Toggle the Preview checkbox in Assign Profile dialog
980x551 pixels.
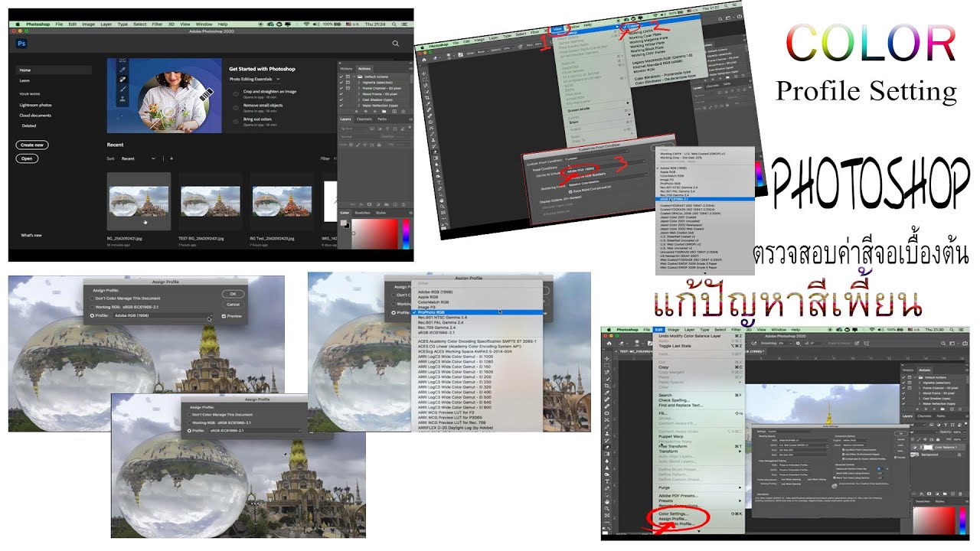click(224, 316)
